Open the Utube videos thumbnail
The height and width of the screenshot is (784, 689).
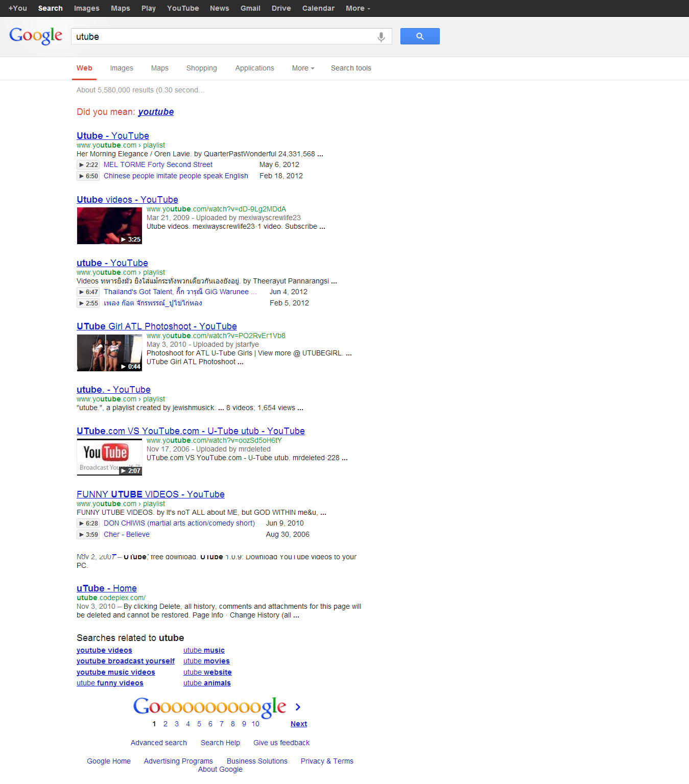click(x=109, y=226)
